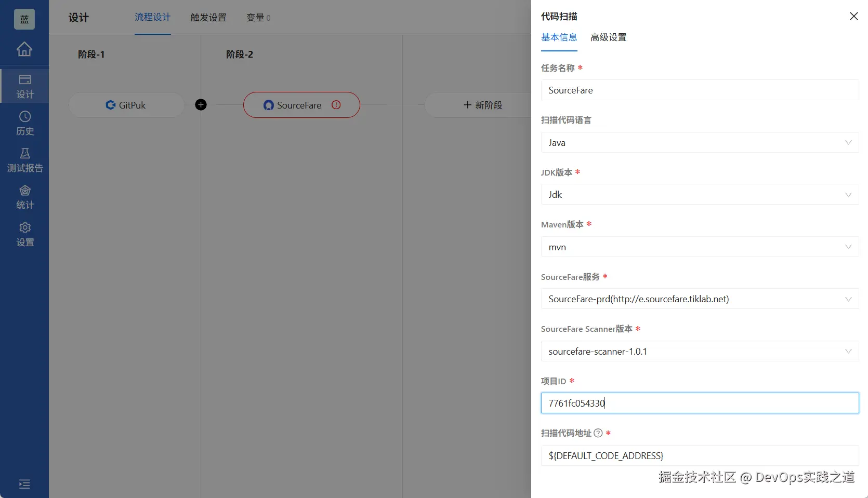Click the black plus add-task circle

tap(201, 105)
